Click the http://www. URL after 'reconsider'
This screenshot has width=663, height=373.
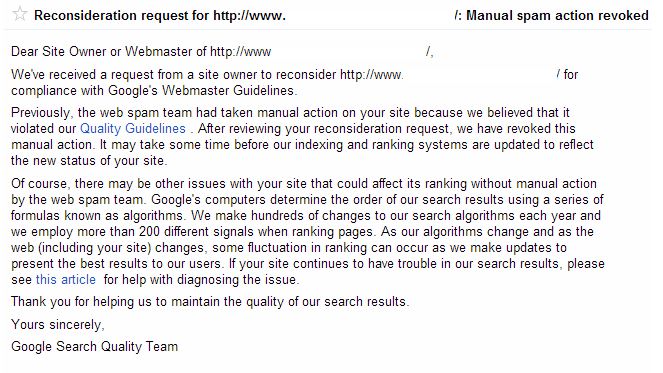point(371,75)
